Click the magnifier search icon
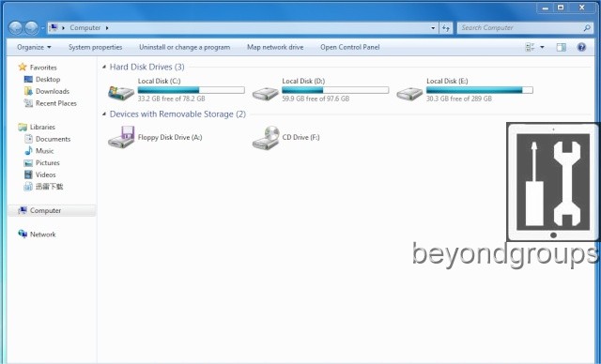Viewport: 601px width, 364px height. tap(586, 28)
